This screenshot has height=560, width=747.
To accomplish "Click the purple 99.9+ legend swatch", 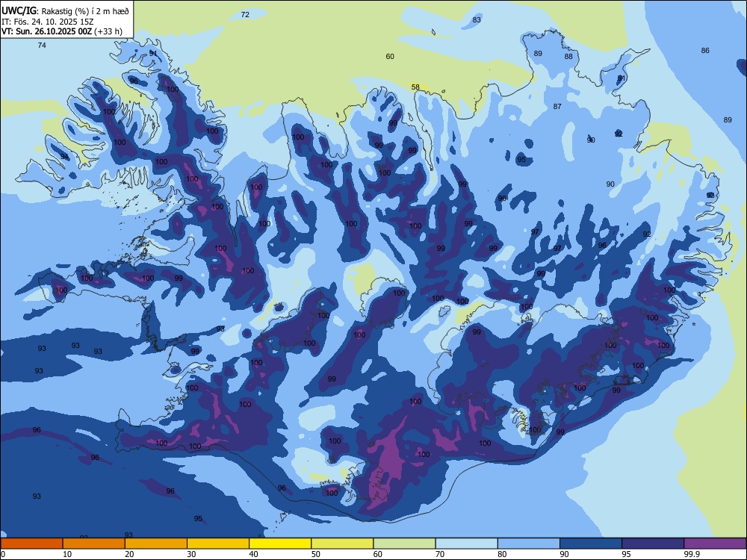I will click(716, 544).
